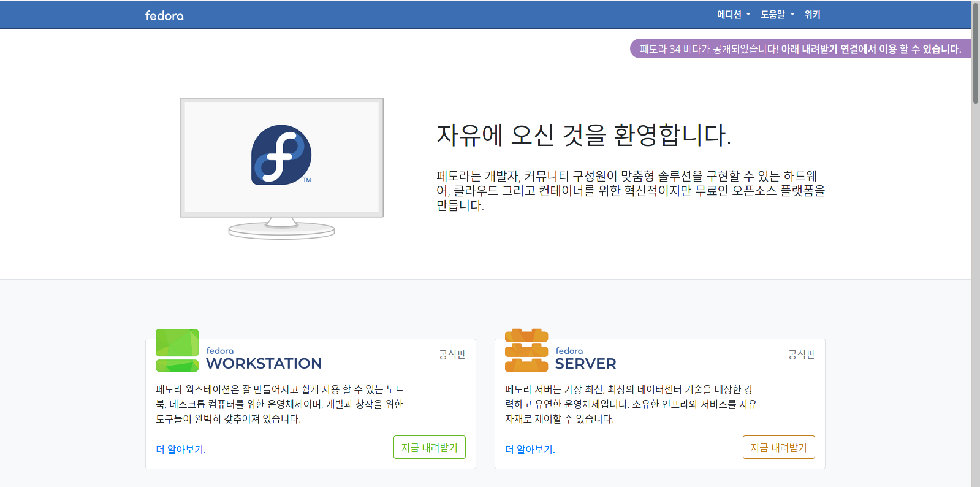The width and height of the screenshot is (980, 487).
Task: Click 지금 내려받기 button for Server
Action: [779, 447]
